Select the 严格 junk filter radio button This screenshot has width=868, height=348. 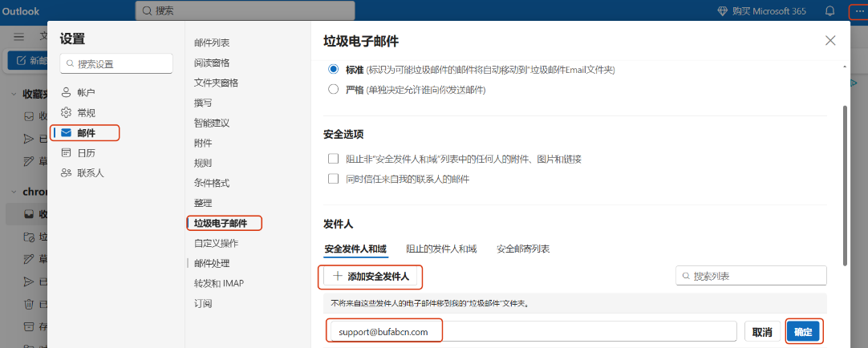[333, 89]
